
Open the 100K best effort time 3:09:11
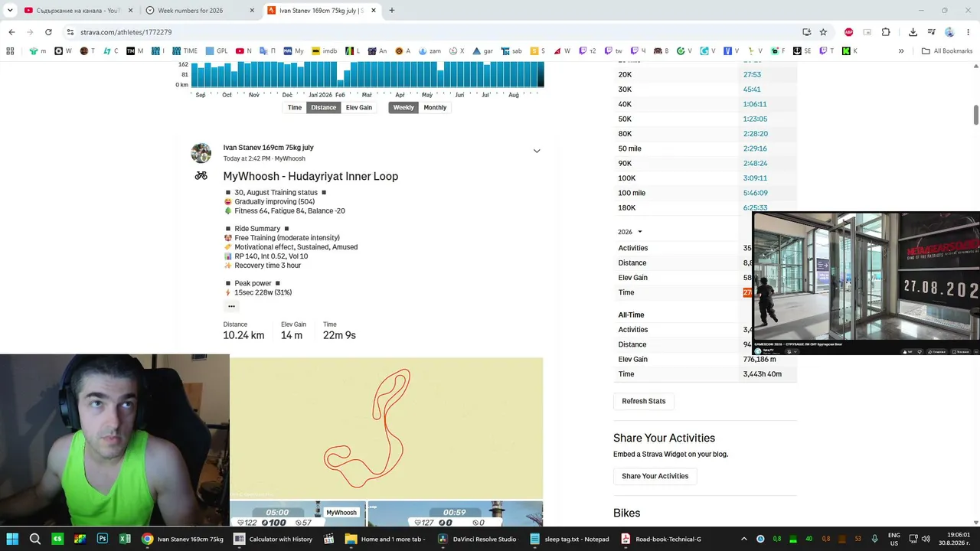[755, 178]
